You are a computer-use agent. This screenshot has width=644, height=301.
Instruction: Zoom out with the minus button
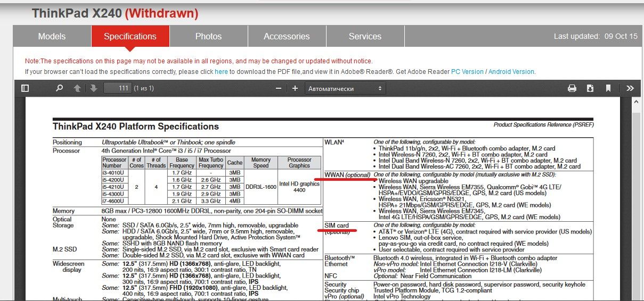coord(278,88)
